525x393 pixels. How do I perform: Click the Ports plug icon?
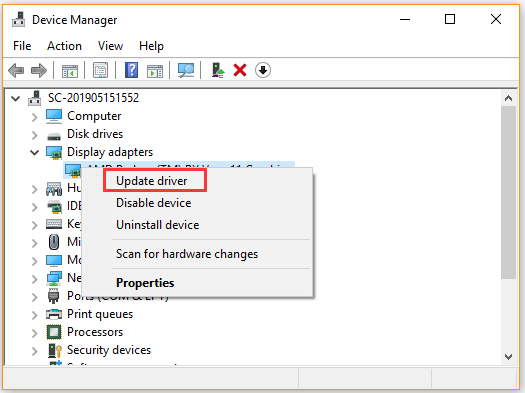point(54,296)
